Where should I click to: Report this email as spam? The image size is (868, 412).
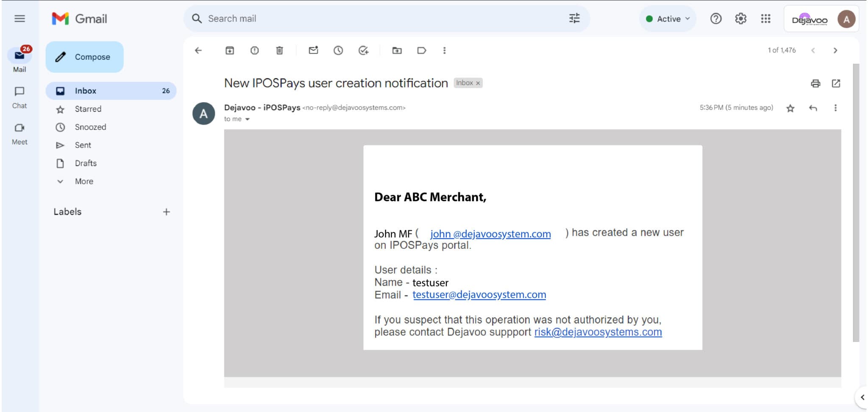coord(254,50)
